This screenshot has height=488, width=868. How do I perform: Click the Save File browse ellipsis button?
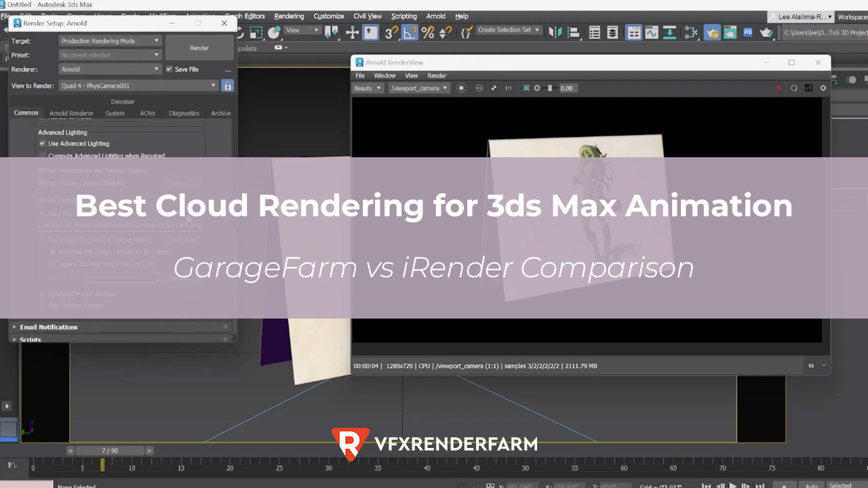[x=228, y=70]
